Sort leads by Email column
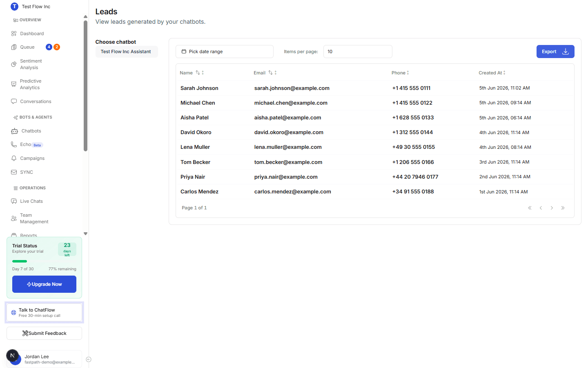Viewport: 588px width, 368px height. [x=265, y=73]
